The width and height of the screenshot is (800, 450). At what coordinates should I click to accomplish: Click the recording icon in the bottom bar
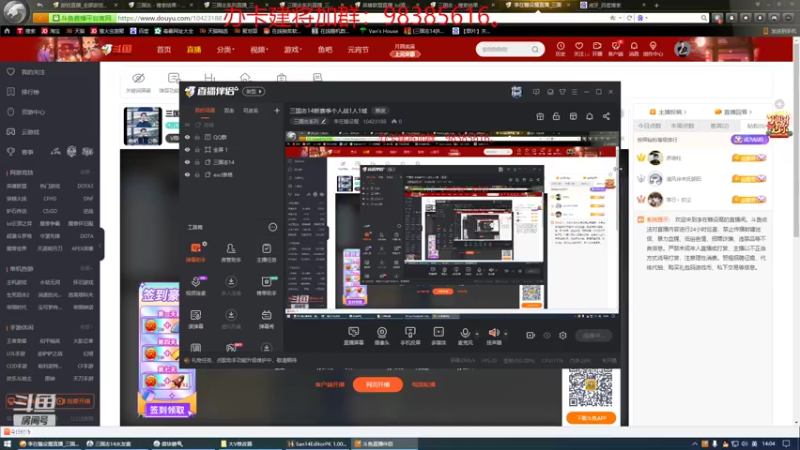[x=530, y=335]
